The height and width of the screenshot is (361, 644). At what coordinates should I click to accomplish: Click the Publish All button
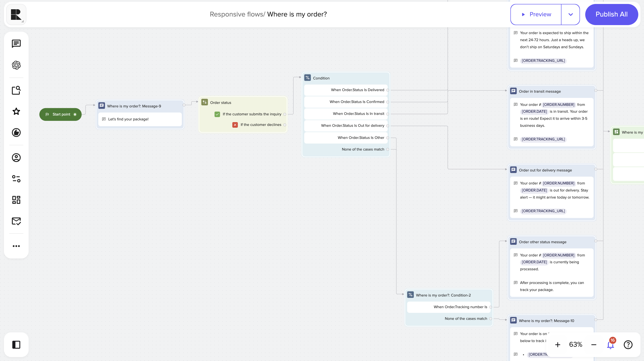(611, 15)
